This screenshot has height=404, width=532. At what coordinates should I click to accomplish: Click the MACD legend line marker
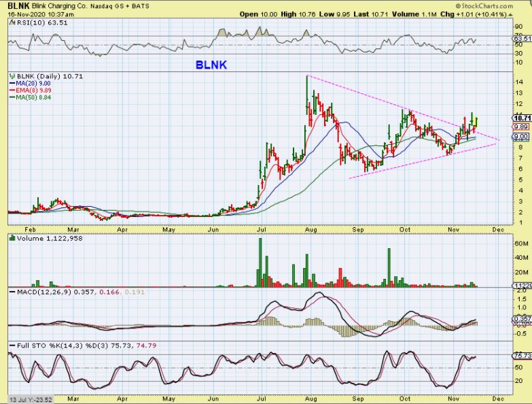point(12,292)
